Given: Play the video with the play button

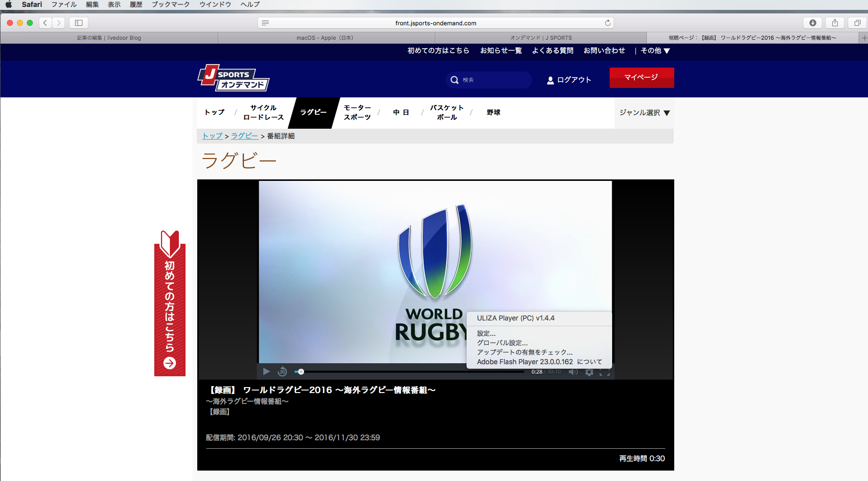Looking at the screenshot, I should tap(266, 372).
